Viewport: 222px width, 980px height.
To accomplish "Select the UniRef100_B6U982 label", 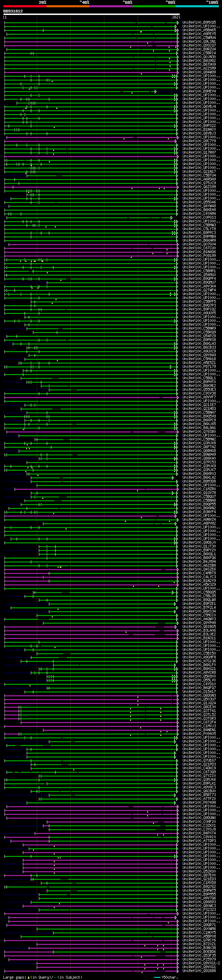I will (199, 60).
